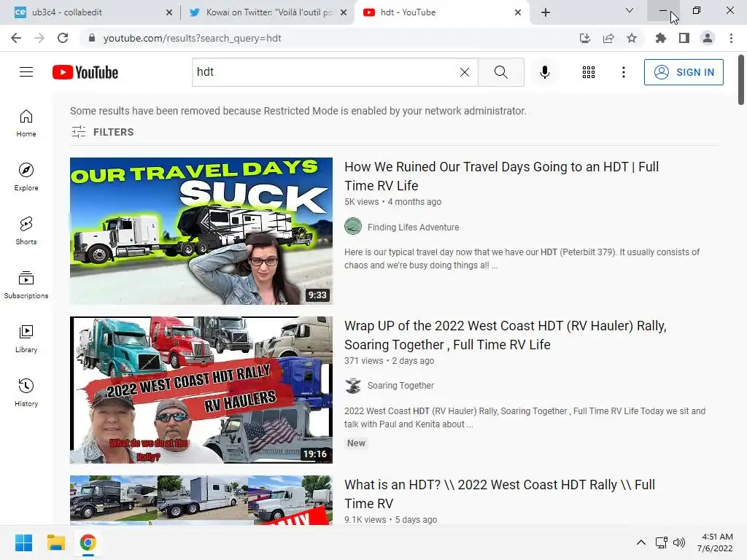The height and width of the screenshot is (560, 747).
Task: Click the YouTube logo
Action: (85, 72)
